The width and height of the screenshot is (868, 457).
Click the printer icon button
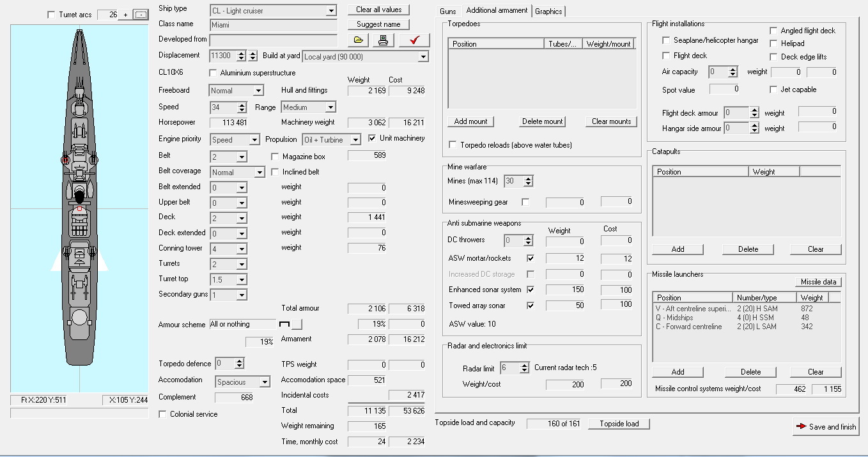(x=383, y=40)
